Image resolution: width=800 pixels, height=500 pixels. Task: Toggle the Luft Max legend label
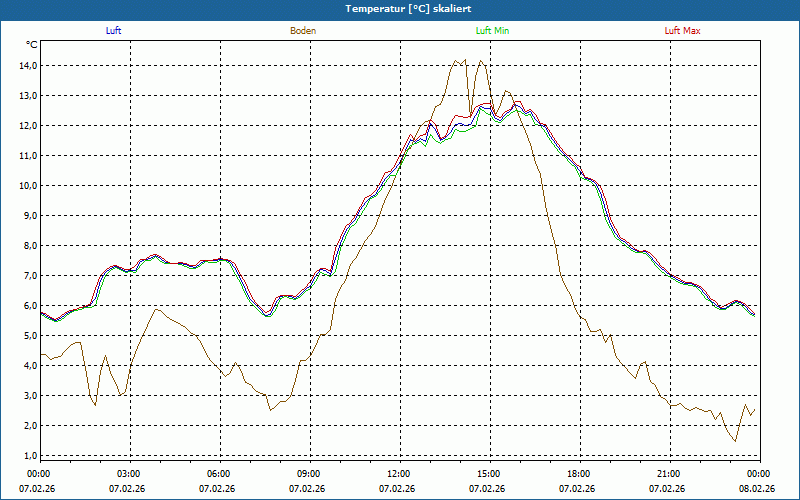tap(683, 31)
